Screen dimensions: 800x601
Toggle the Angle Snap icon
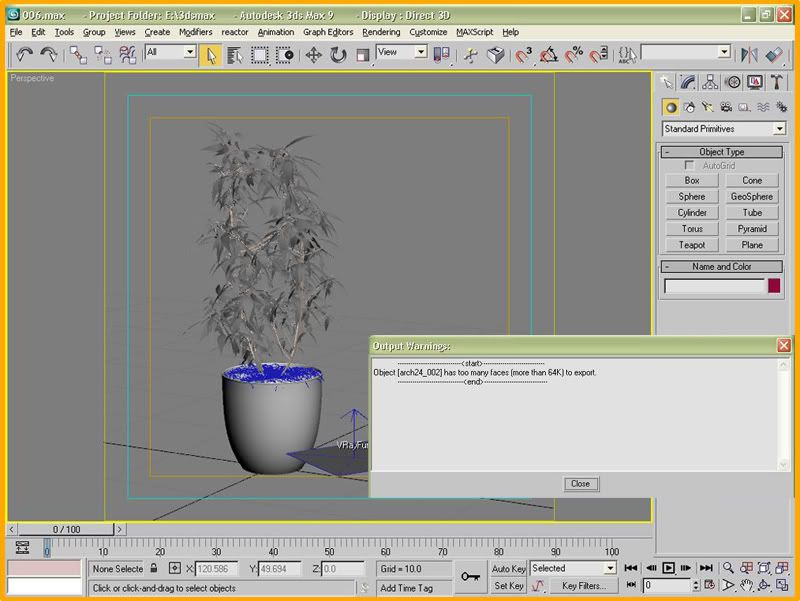pyautogui.click(x=548, y=55)
